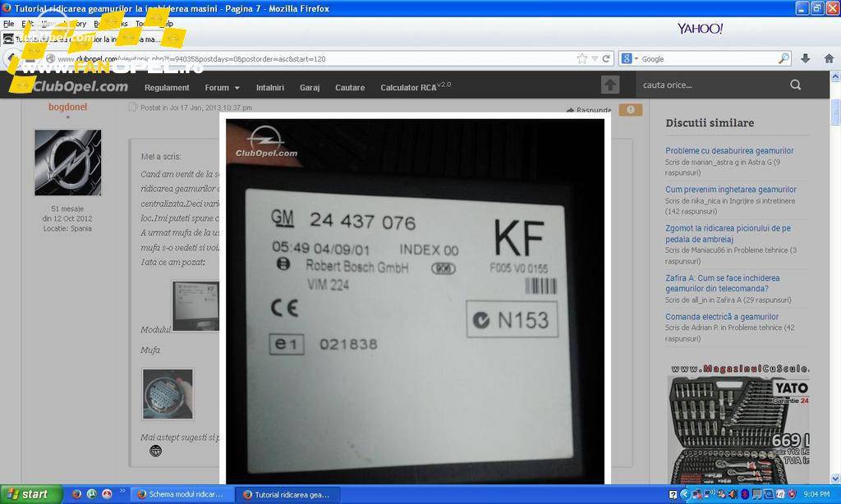Click the round emblem icon under the post text
The image size is (841, 504).
[x=155, y=451]
